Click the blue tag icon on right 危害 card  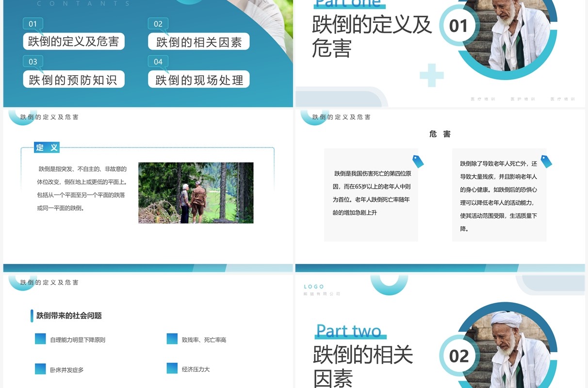tap(546, 162)
